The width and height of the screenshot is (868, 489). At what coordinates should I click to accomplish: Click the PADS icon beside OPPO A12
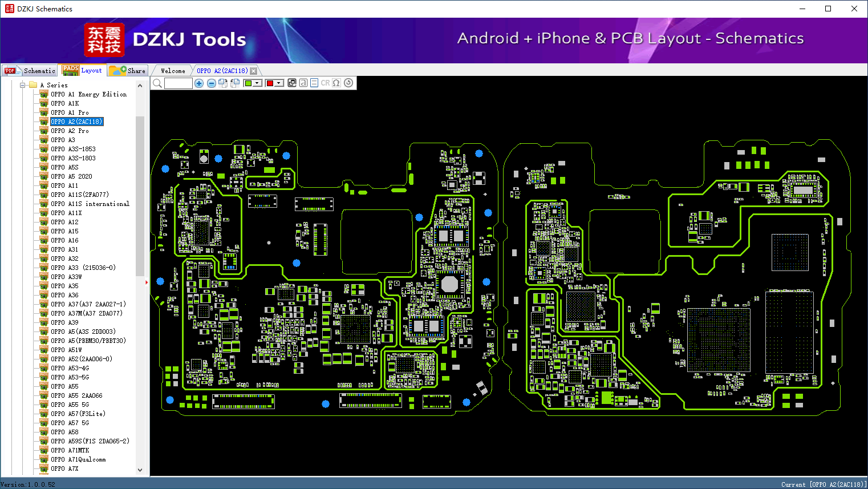[x=44, y=222]
